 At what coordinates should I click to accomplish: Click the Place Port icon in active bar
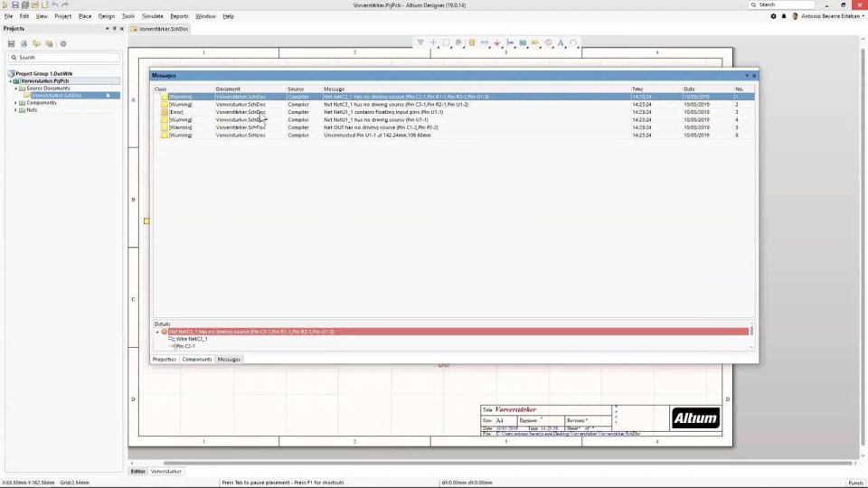tap(535, 42)
